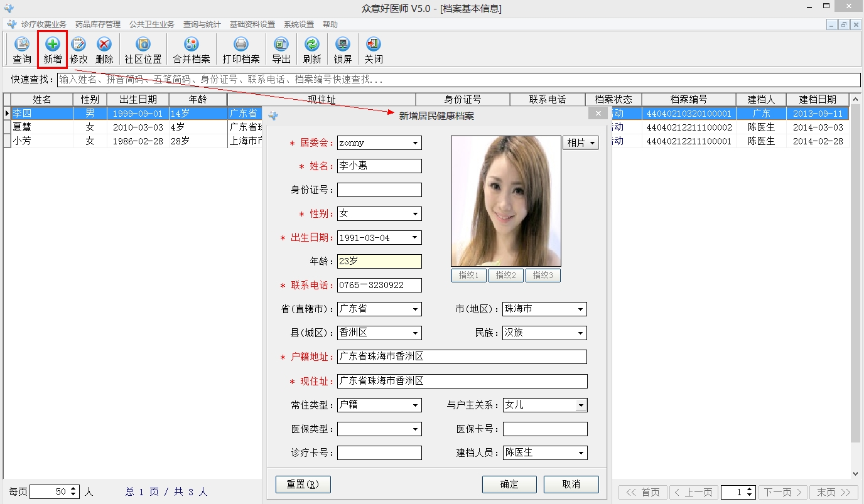Click the 下一页 pagination button
The width and height of the screenshot is (864, 504).
click(x=783, y=493)
